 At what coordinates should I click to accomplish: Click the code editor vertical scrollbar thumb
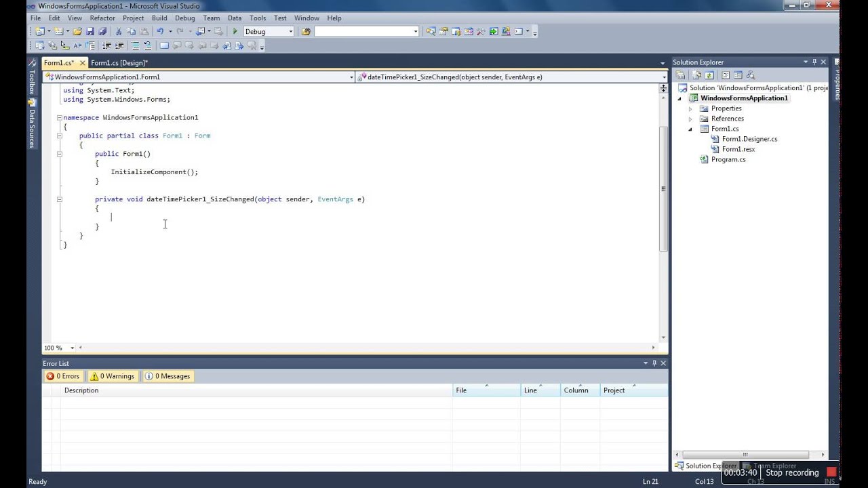[664, 188]
